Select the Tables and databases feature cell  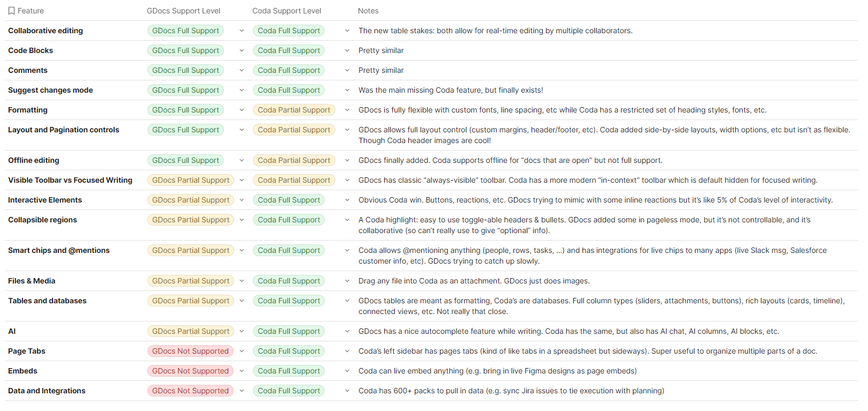(47, 301)
